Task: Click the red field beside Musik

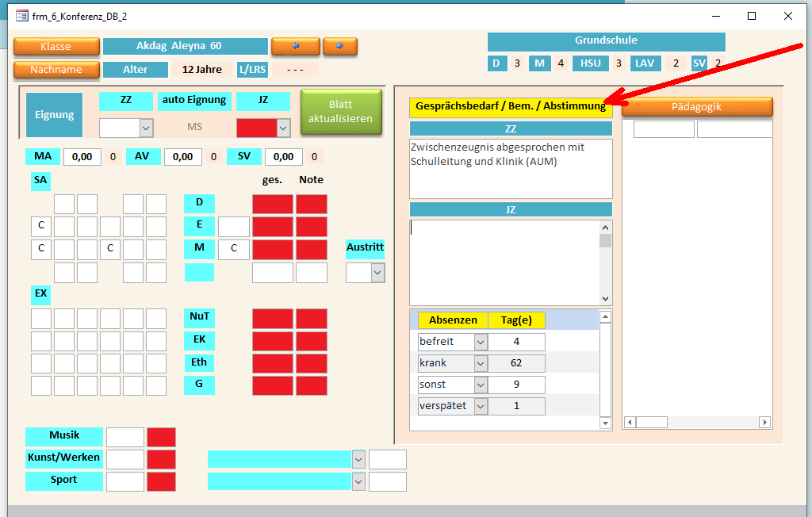Action: (161, 438)
